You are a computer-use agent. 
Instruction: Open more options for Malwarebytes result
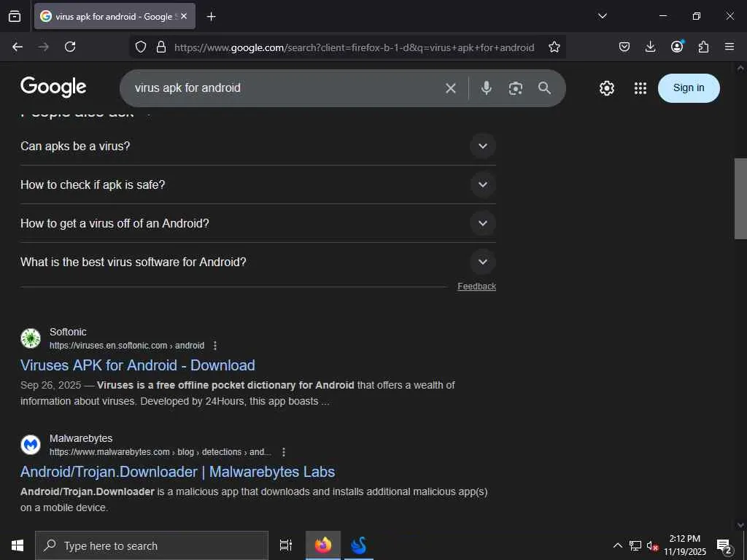pos(284,452)
